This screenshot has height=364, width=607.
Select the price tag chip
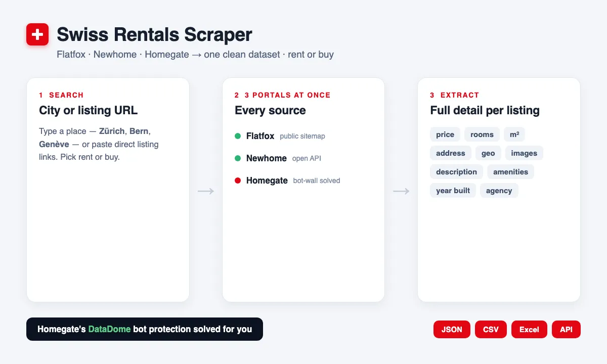pos(445,134)
